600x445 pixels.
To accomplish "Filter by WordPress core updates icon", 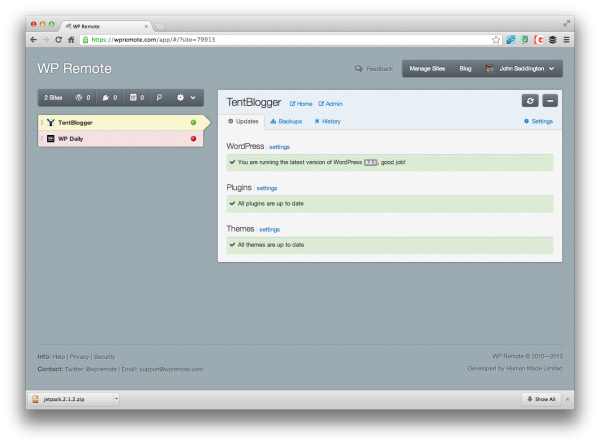I will click(83, 98).
